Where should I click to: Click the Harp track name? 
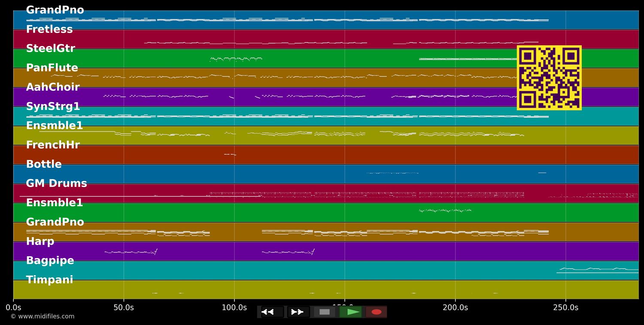40,241
